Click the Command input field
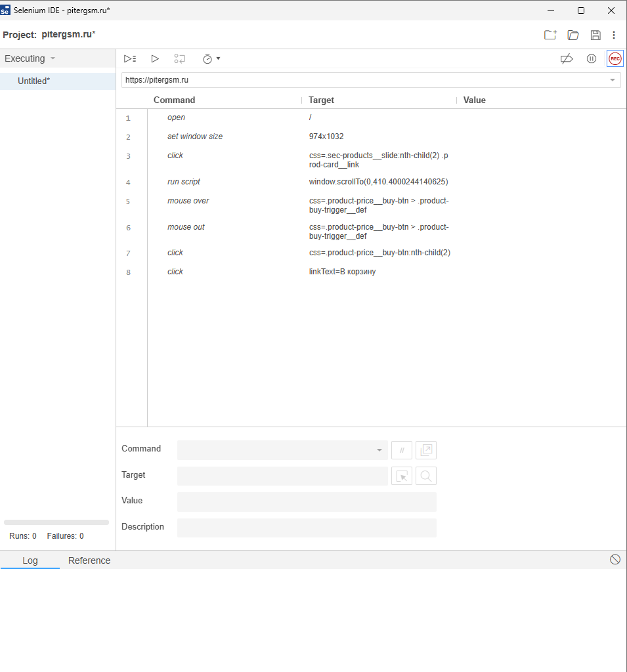 (282, 450)
